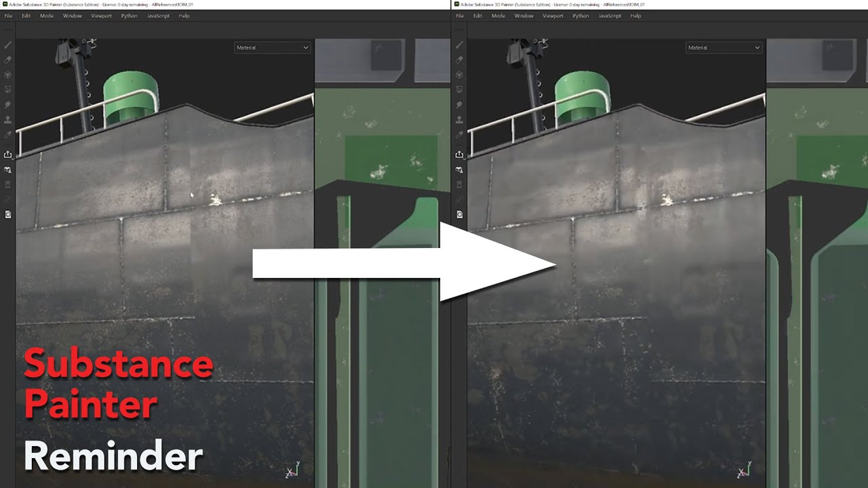Open the File menu in right window
This screenshot has width=868, height=488.
tap(460, 16)
